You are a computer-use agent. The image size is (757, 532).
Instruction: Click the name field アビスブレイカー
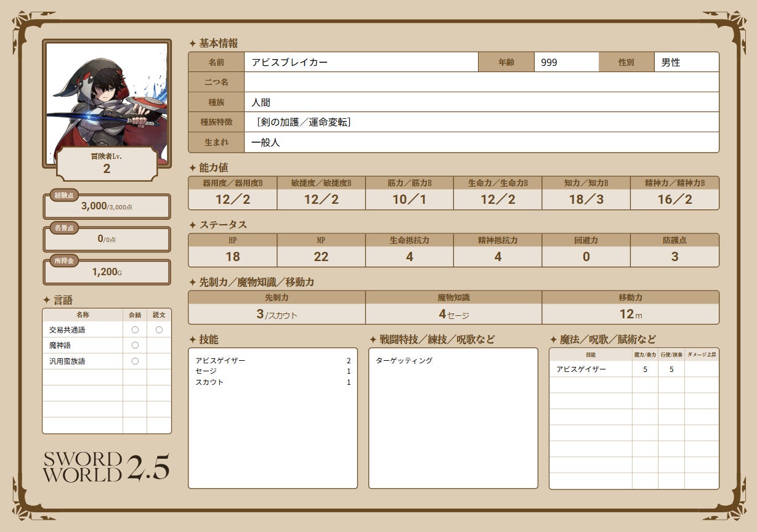pos(361,62)
